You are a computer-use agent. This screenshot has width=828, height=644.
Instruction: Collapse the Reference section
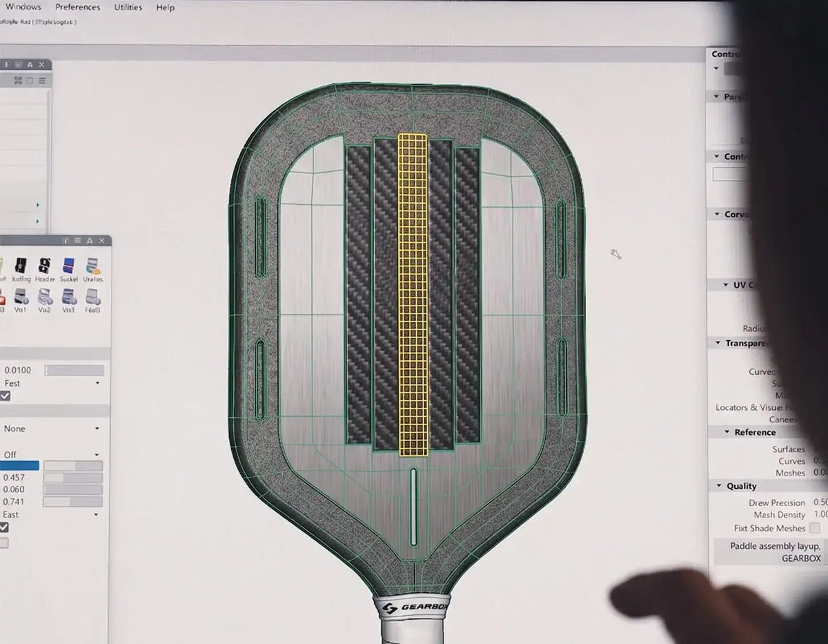point(727,432)
